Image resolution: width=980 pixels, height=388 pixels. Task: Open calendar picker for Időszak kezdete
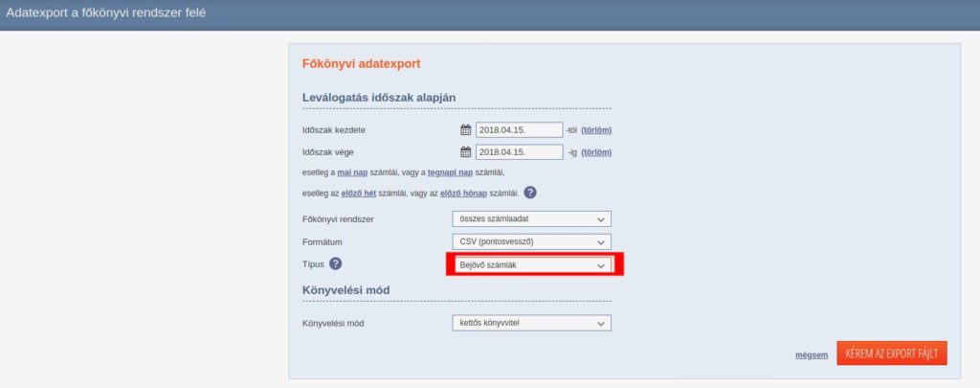tap(466, 130)
